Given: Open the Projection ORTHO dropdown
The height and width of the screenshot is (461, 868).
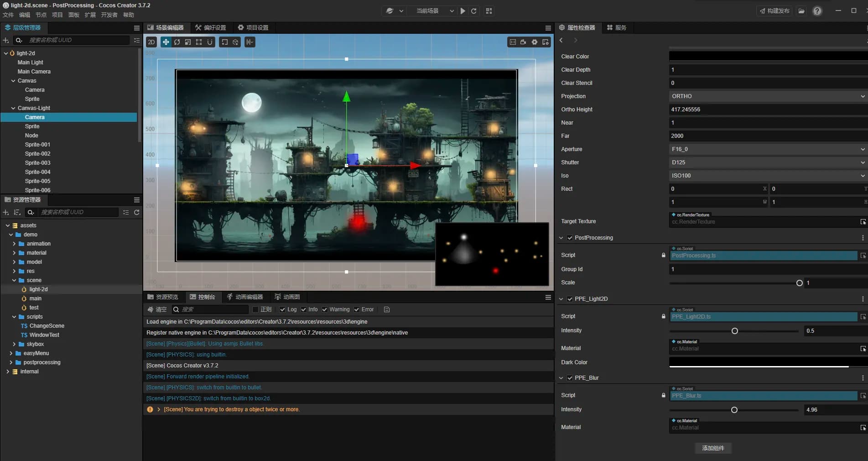Looking at the screenshot, I should click(x=768, y=96).
